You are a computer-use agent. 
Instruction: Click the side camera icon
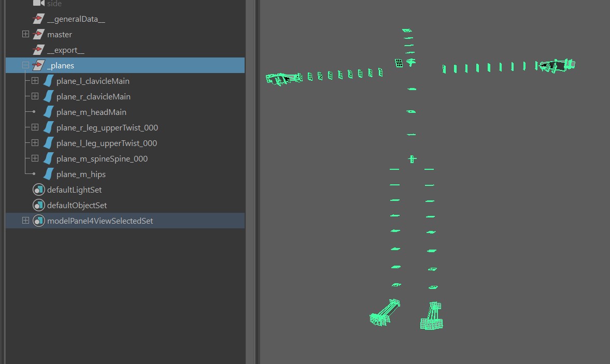pyautogui.click(x=38, y=4)
